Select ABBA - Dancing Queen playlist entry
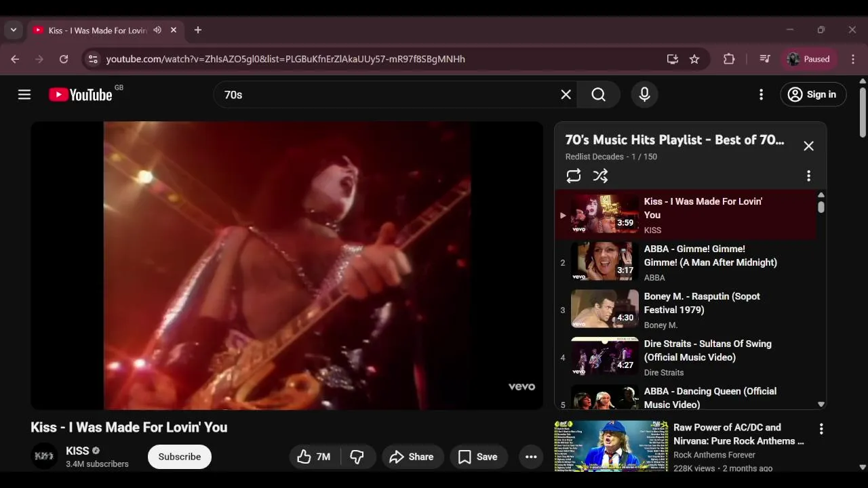Screen dimensions: 868x488 point(686,396)
